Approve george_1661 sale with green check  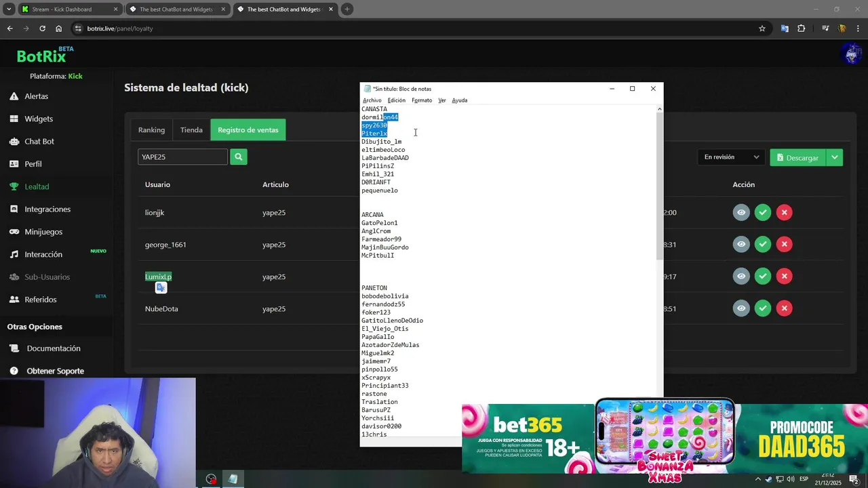click(763, 245)
